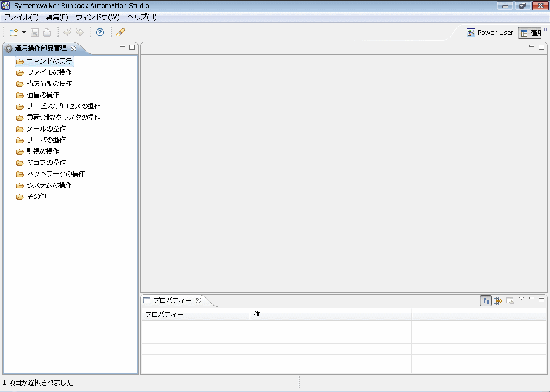Click the プロパティー column header
The width and height of the screenshot is (550, 392).
pos(196,315)
